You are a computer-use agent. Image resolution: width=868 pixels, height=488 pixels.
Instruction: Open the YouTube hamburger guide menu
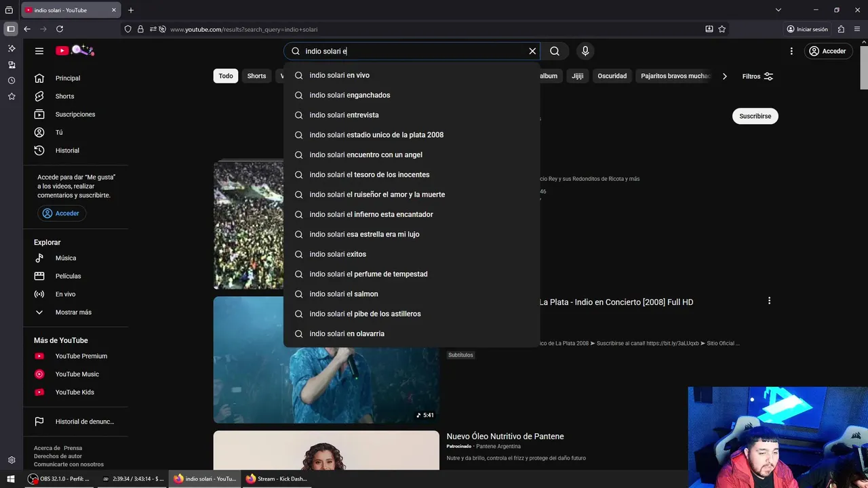click(x=39, y=51)
